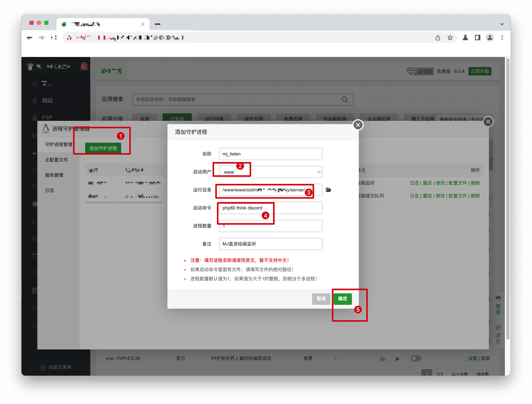Click the browser forward arrow

pos(42,38)
